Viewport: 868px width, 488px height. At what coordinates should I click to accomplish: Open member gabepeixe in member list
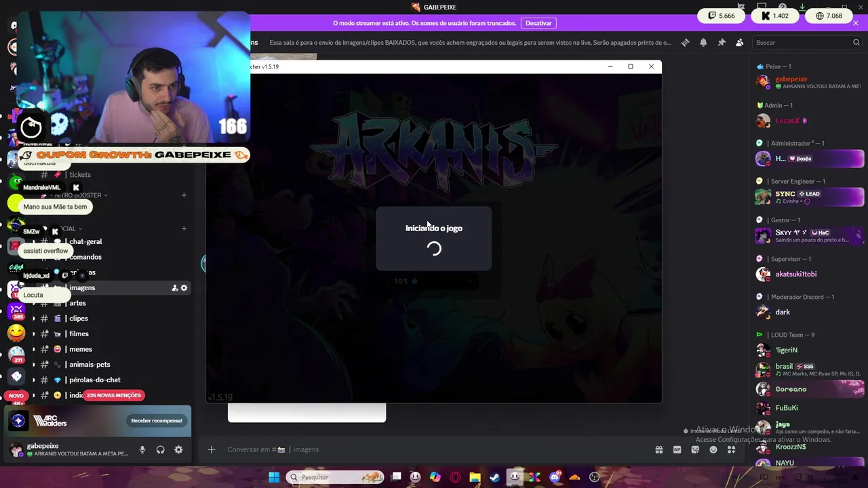[x=810, y=83]
